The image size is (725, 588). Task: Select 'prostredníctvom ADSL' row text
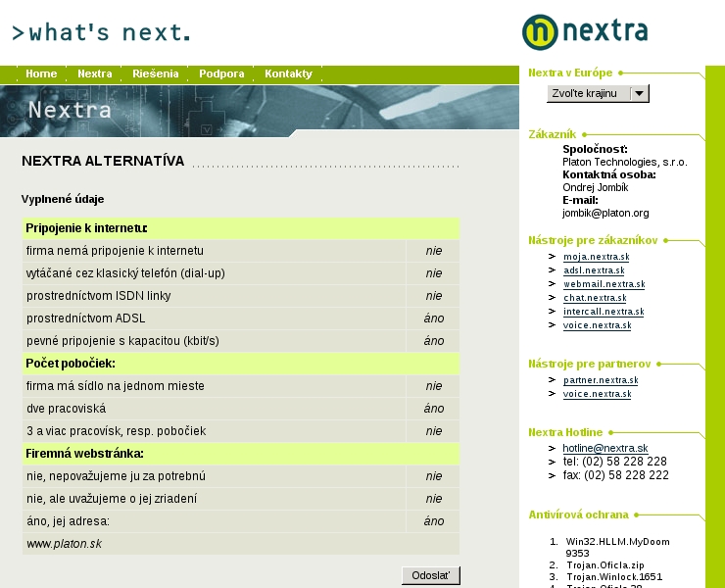pyautogui.click(x=85, y=318)
